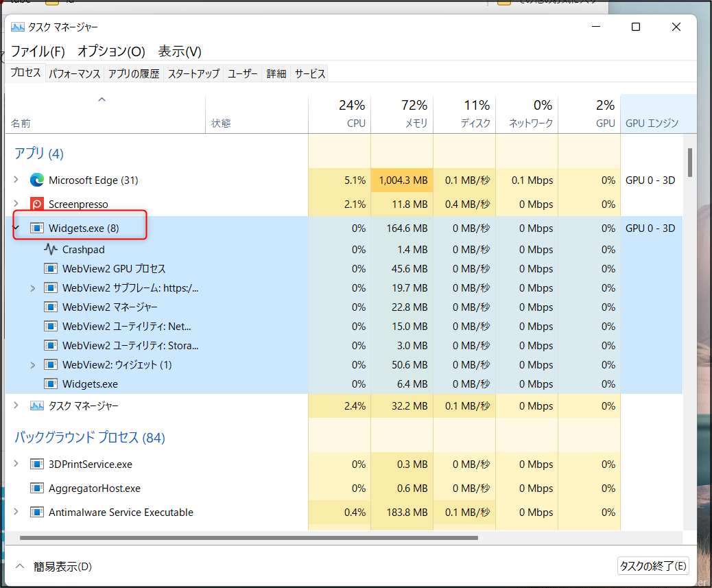Switch to the スタートアップ tab
The width and height of the screenshot is (712, 588).
(193, 73)
